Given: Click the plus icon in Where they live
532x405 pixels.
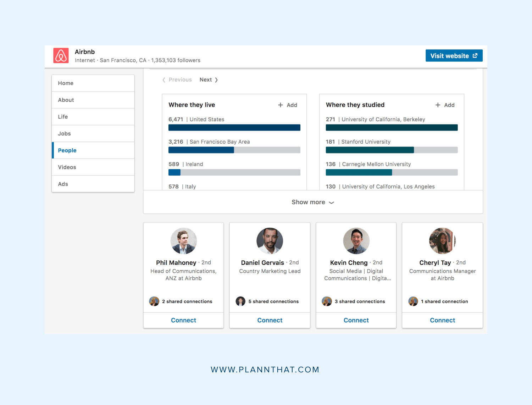Looking at the screenshot, I should (x=281, y=105).
